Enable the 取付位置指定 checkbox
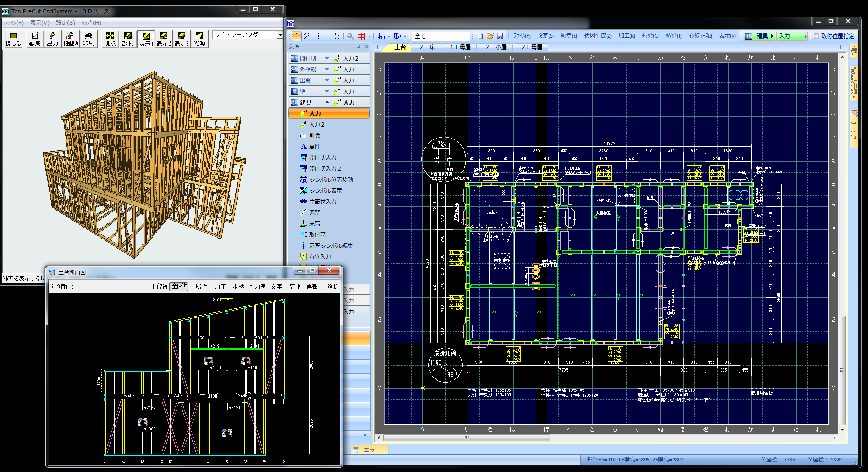Image resolution: width=868 pixels, height=472 pixels. coord(816,36)
